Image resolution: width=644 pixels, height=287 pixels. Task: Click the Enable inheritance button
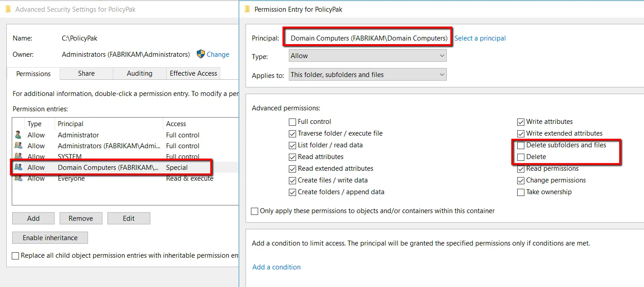pyautogui.click(x=50, y=238)
